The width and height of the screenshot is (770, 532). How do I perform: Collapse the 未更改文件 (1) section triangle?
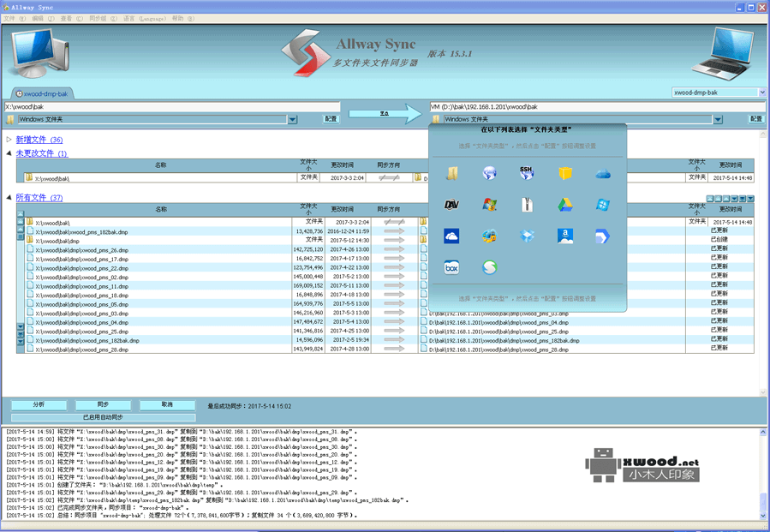pos(9,153)
